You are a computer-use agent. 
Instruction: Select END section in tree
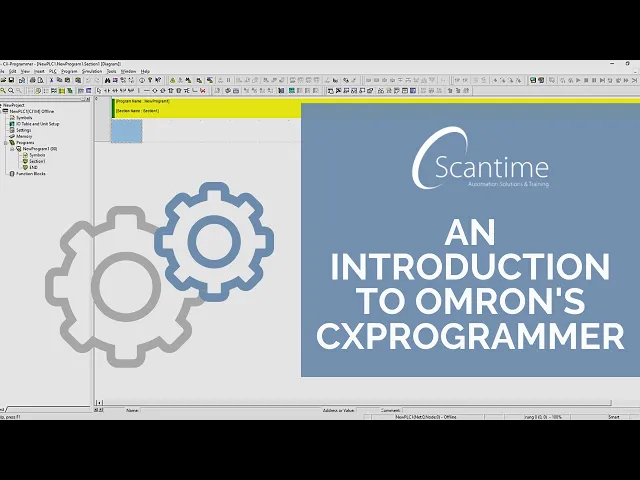33,167
